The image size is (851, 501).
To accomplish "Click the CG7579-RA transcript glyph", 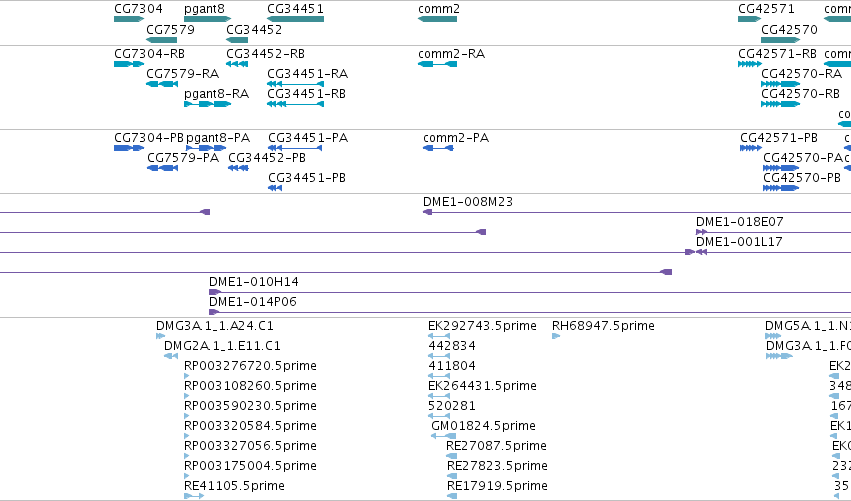I will pos(162,84).
